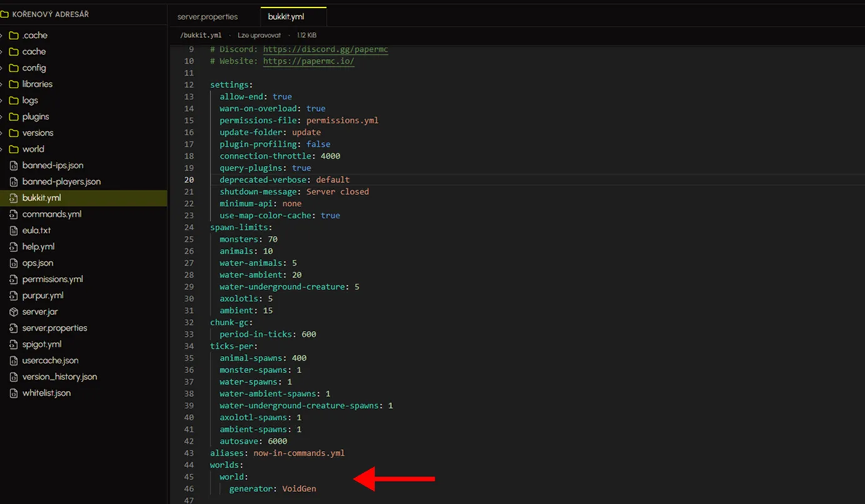
Task: Expand the libraries folder
Action: 3,84
